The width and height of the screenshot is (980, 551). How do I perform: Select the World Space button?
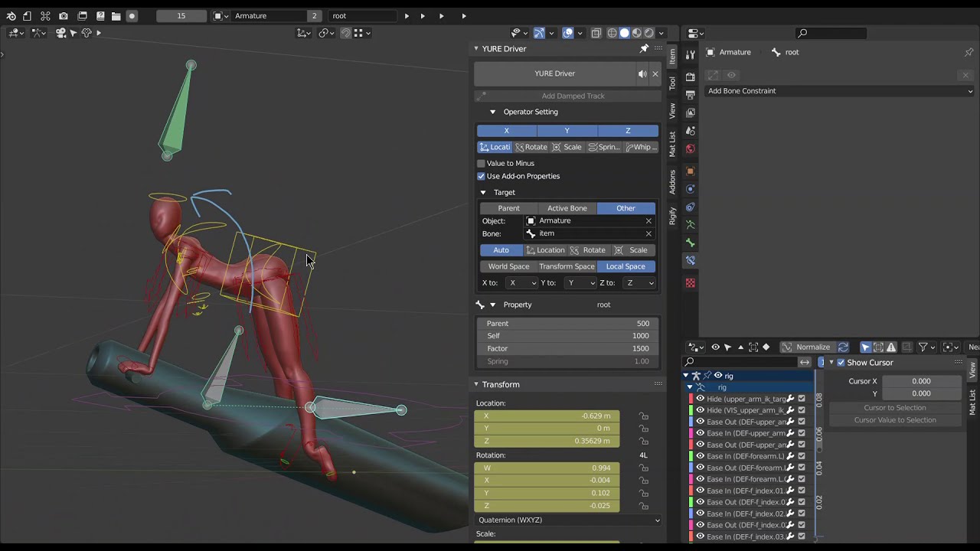tap(509, 266)
